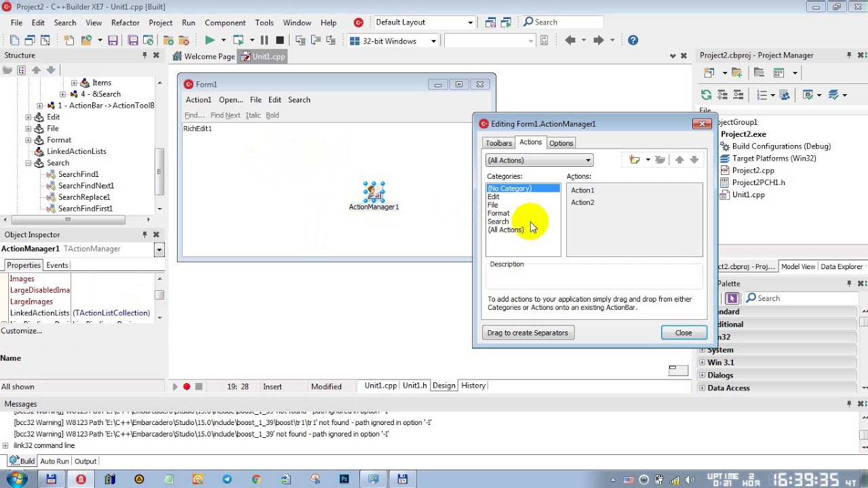868x488 pixels.
Task: Switch to Output messages tab
Action: [x=85, y=462]
